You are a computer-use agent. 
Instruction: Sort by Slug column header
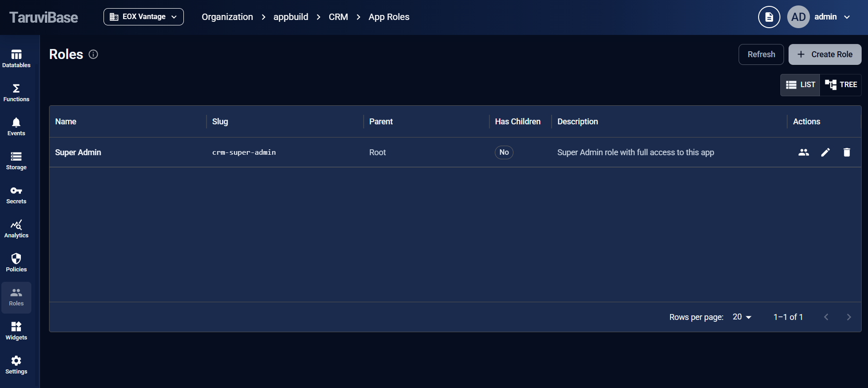point(220,122)
